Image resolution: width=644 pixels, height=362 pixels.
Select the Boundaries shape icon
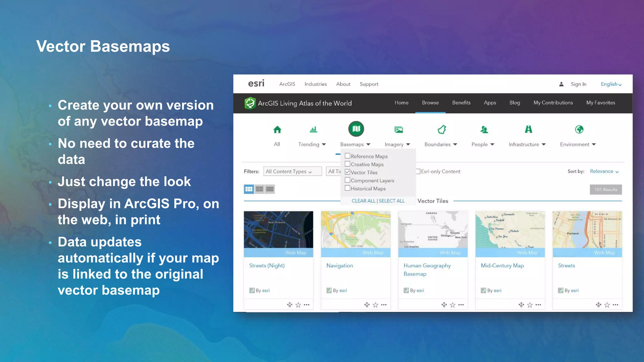tap(442, 129)
